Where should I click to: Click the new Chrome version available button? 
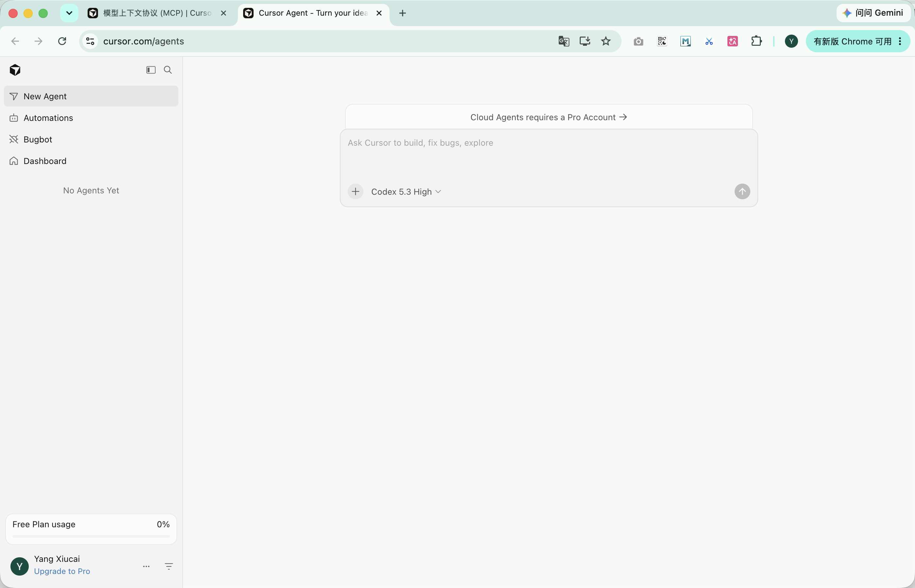click(852, 41)
